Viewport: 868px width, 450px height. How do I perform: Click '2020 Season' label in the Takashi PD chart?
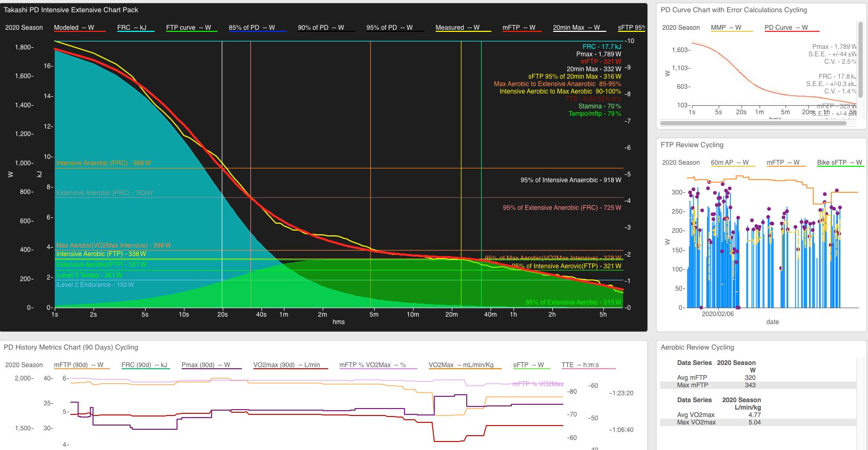24,28
